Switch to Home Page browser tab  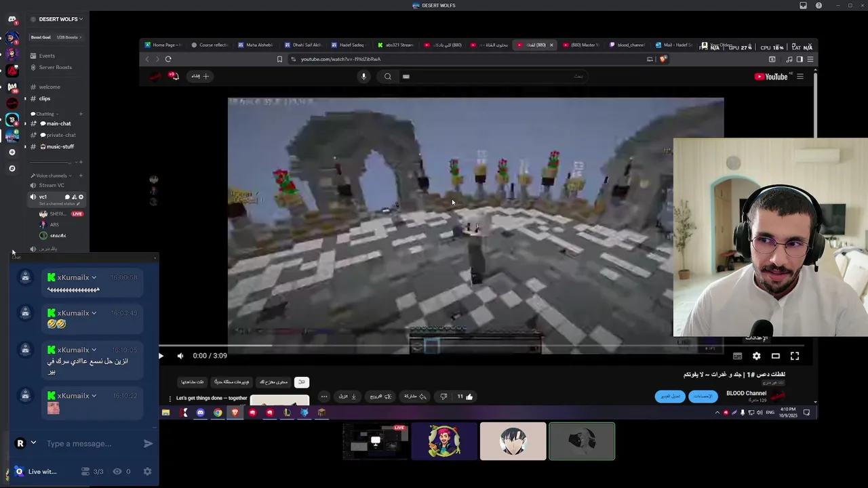click(x=163, y=45)
